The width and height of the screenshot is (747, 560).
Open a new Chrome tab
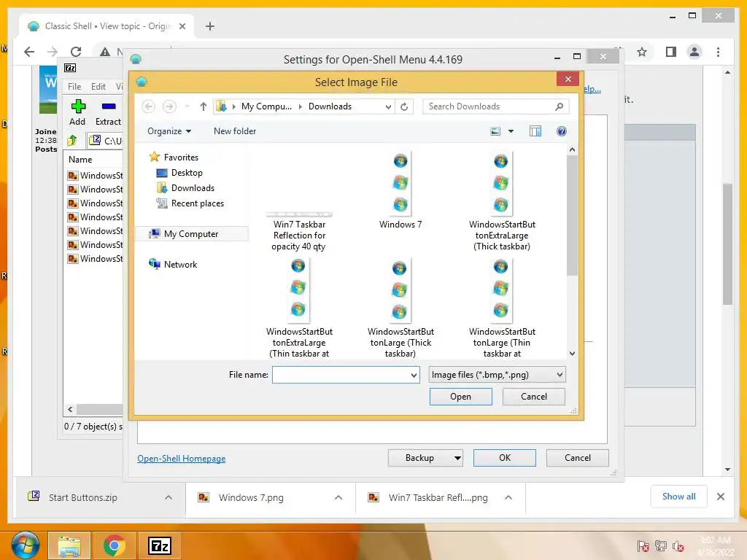point(209,26)
